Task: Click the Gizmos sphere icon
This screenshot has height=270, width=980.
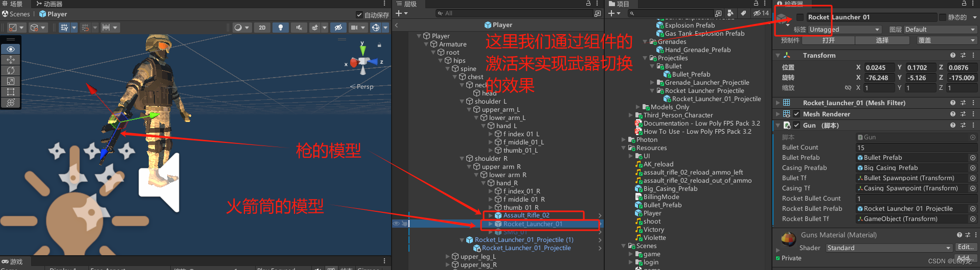Action: pos(376,28)
